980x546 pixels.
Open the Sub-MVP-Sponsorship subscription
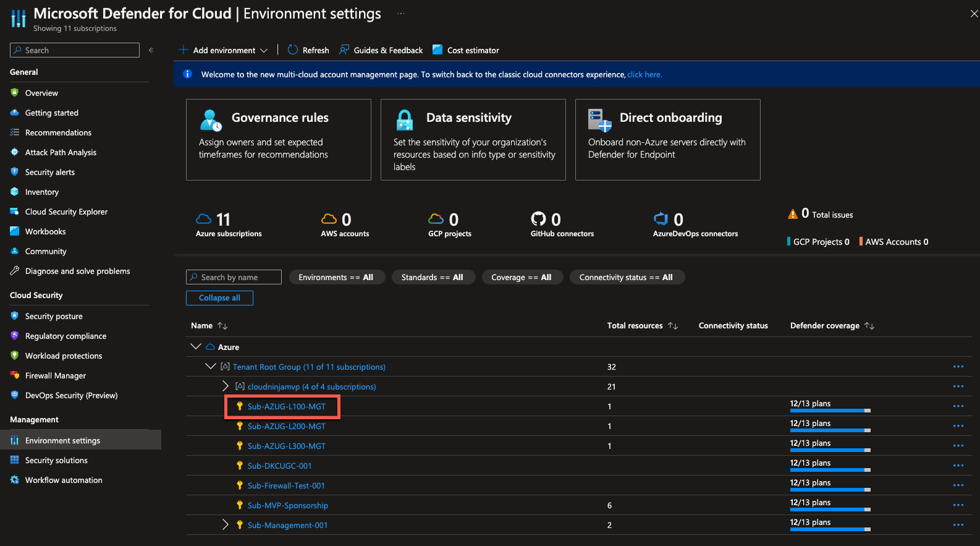[287, 505]
